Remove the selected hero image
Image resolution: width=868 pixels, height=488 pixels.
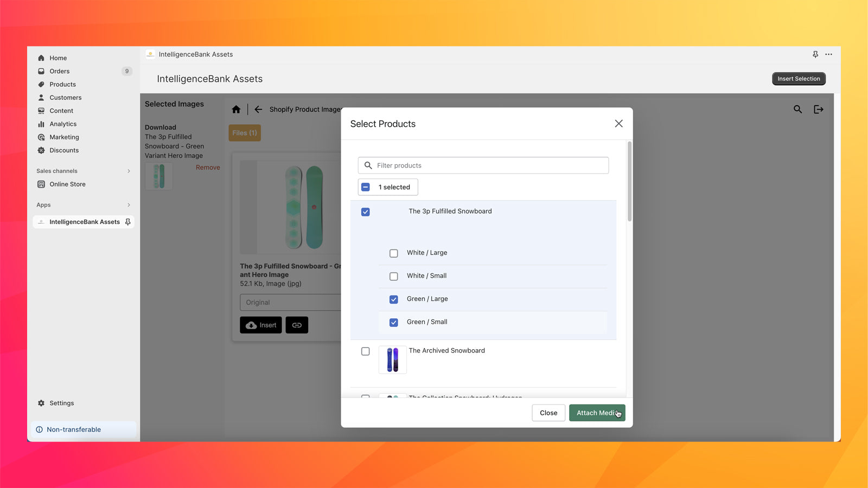point(208,167)
